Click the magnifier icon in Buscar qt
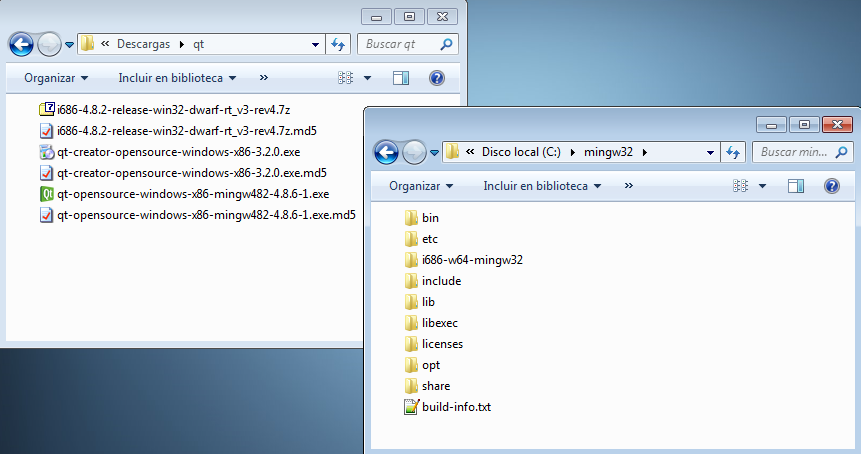This screenshot has width=861, height=454. [x=446, y=44]
